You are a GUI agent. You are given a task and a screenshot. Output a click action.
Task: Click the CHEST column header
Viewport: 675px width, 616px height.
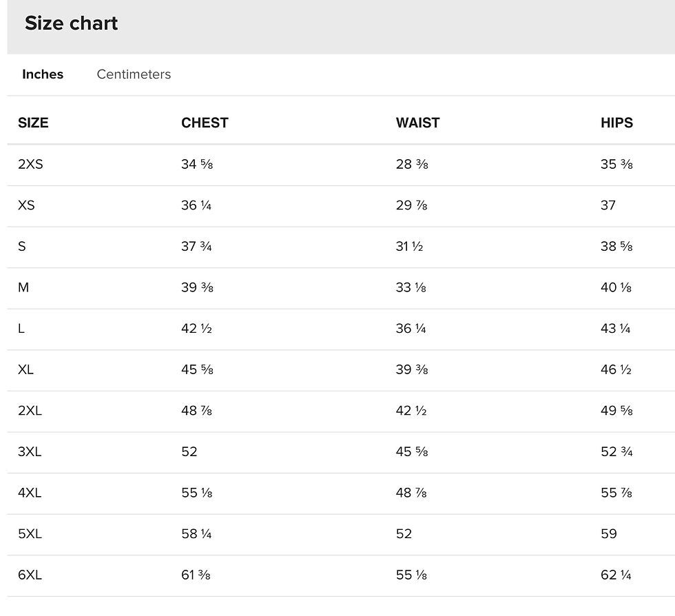click(x=205, y=123)
